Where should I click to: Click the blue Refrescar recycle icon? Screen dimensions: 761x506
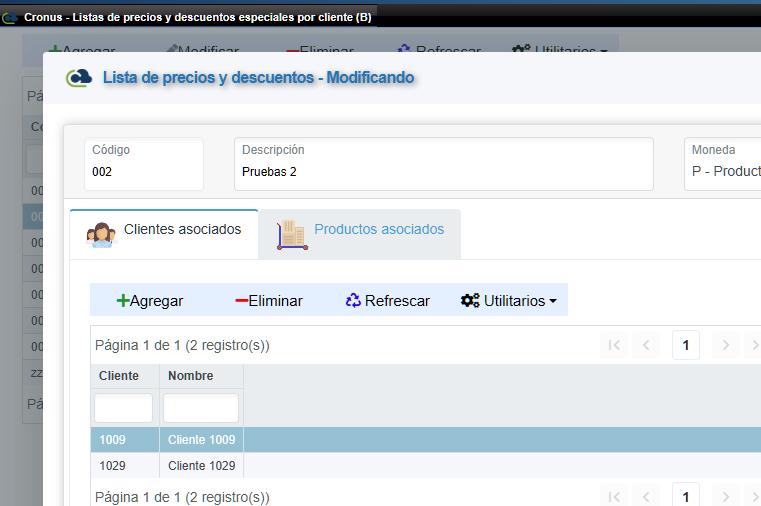click(353, 300)
